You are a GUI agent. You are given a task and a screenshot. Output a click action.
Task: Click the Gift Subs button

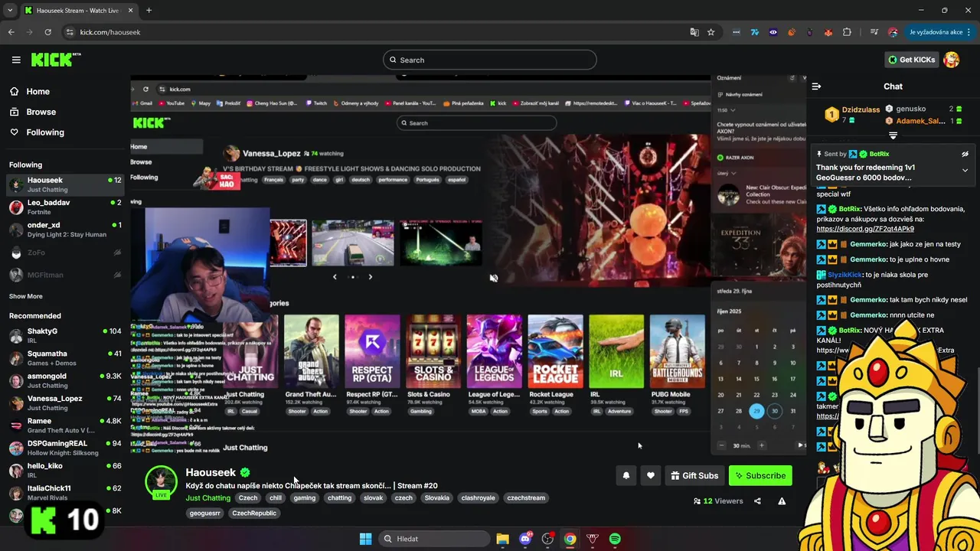694,475
